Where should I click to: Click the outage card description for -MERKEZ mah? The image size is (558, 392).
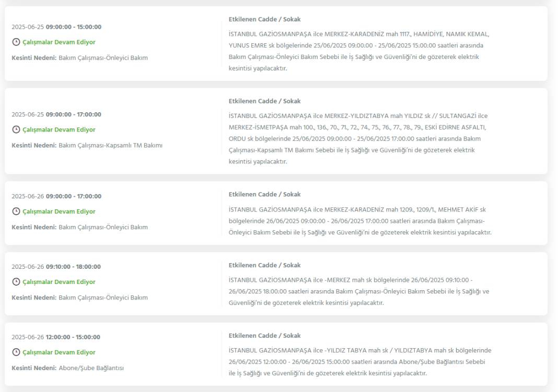(359, 291)
